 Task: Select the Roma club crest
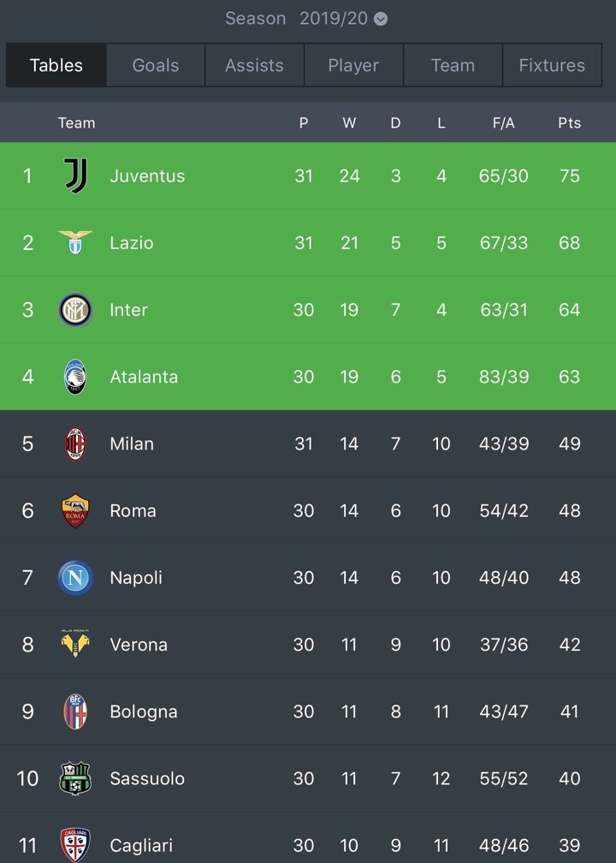(x=75, y=511)
